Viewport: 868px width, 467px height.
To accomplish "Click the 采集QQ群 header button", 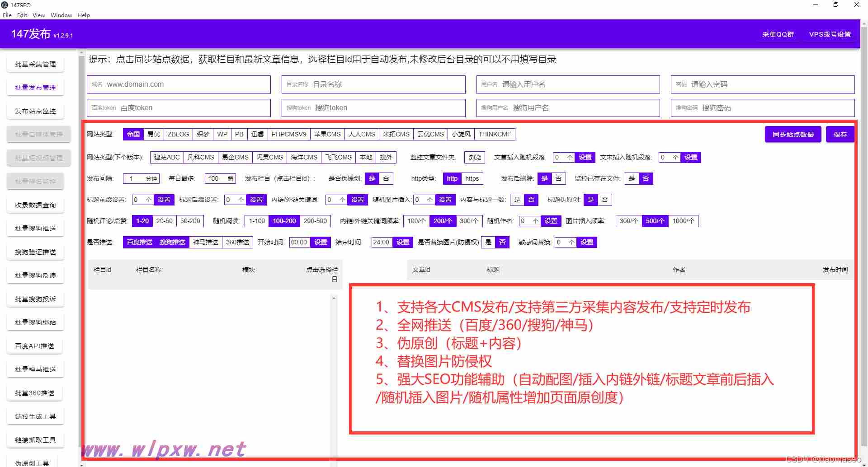I will coord(778,34).
